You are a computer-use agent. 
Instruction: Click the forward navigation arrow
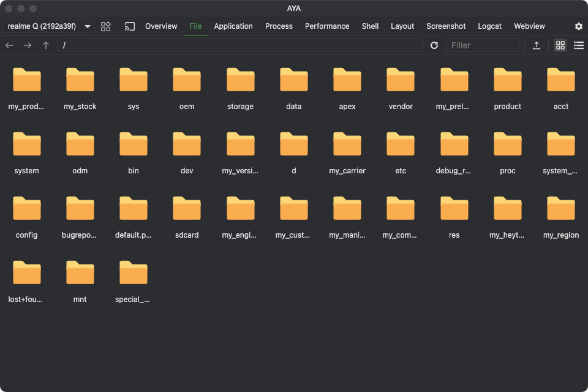(x=28, y=45)
